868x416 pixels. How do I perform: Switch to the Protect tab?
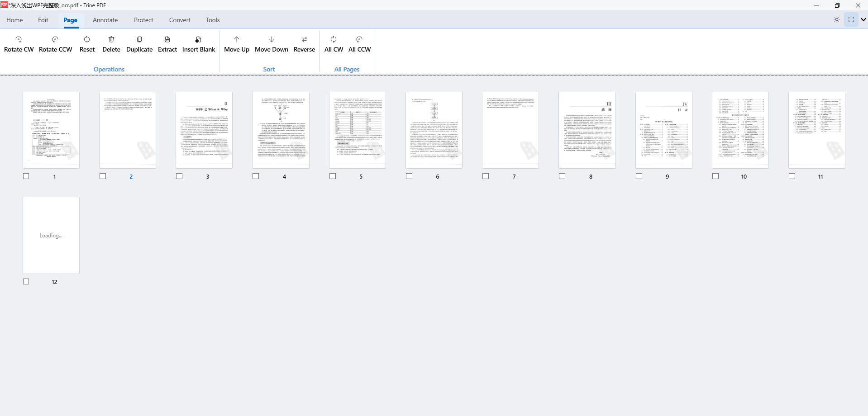143,20
